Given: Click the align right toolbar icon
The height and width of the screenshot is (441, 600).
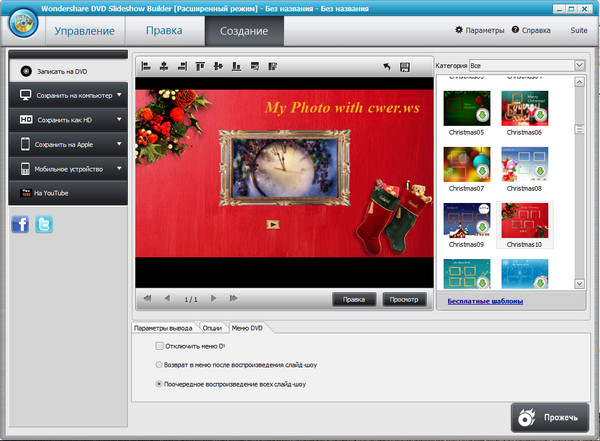Looking at the screenshot, I should pyautogui.click(x=182, y=66).
